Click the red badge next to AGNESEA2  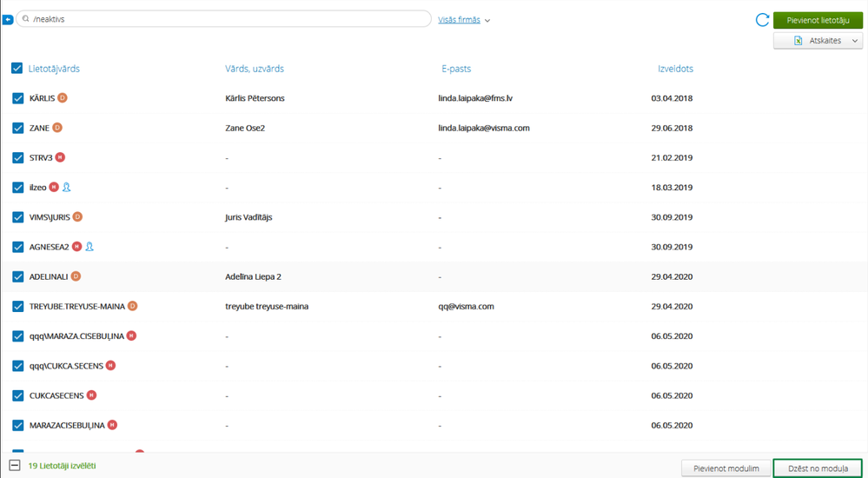click(x=77, y=247)
